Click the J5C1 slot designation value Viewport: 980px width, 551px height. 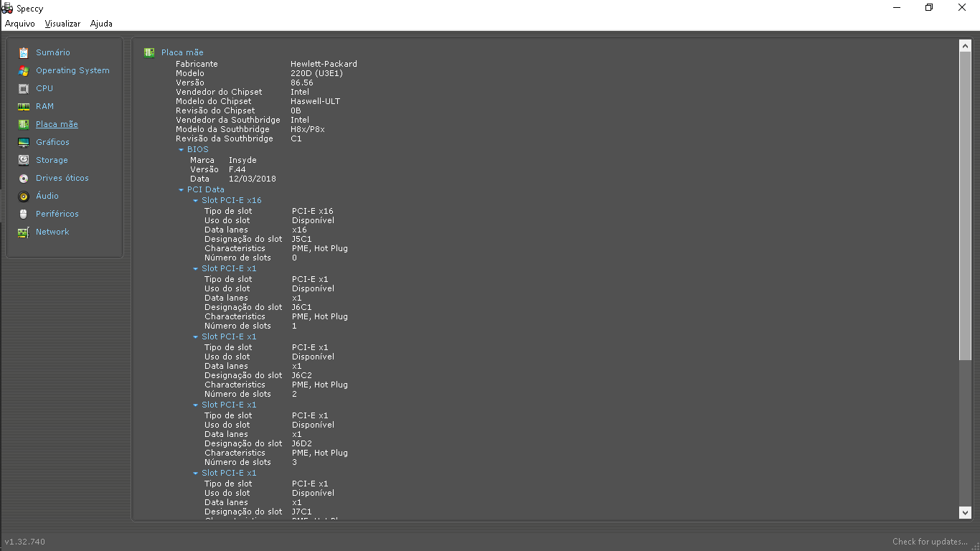coord(302,239)
